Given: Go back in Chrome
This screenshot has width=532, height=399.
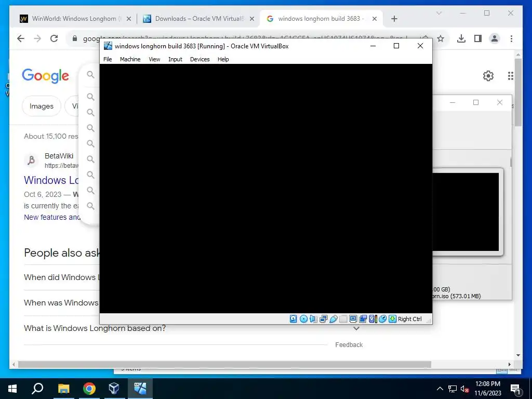Looking at the screenshot, I should 21,38.
